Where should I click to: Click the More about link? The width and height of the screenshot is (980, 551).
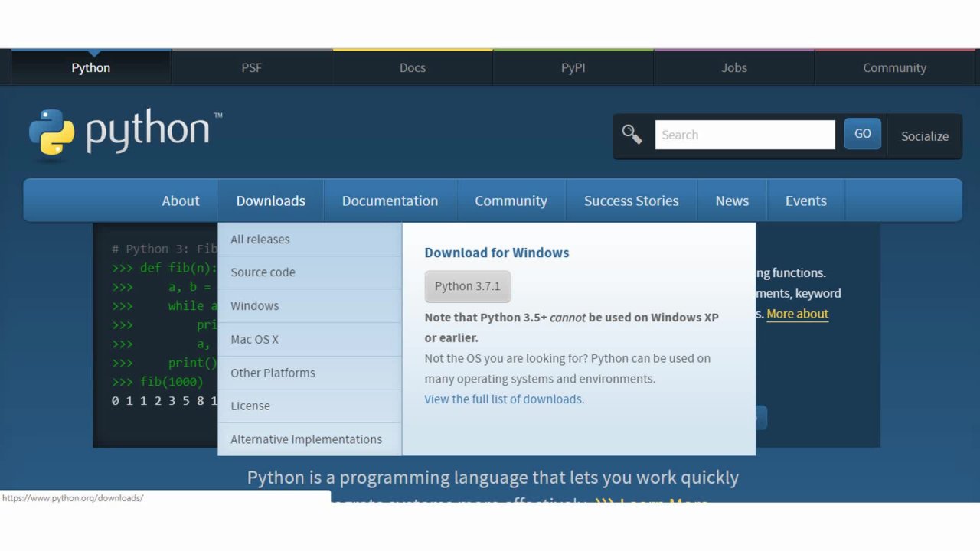[x=798, y=314]
